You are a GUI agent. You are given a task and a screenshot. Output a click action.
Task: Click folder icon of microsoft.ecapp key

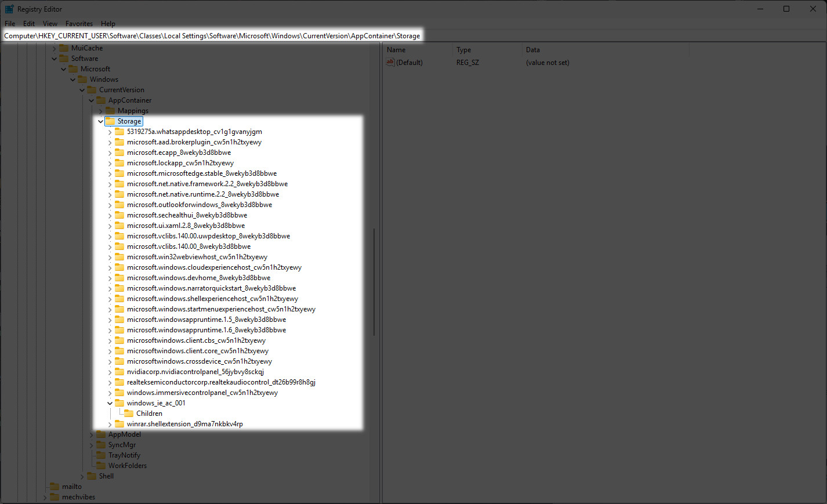pos(119,153)
